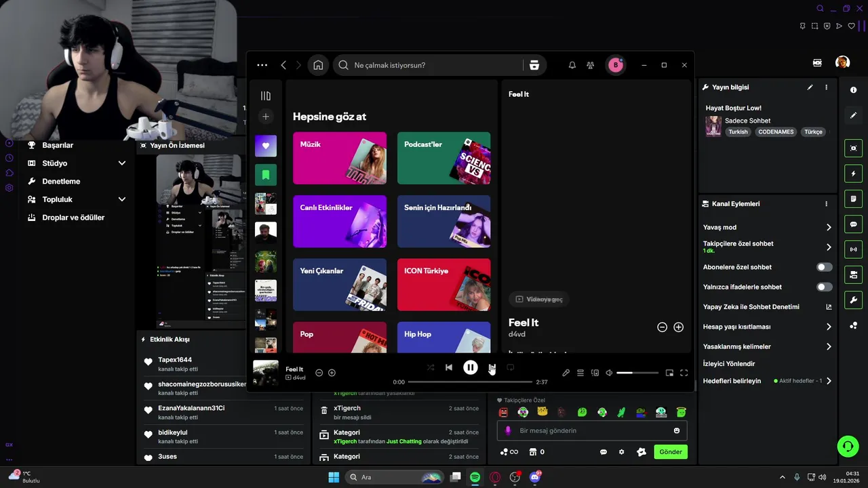Add Feel It using Now Playing plus
The height and width of the screenshot is (488, 868).
(x=678, y=327)
